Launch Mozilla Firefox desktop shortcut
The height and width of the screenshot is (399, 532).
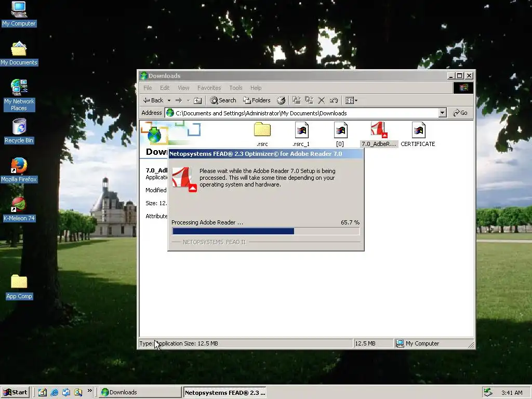[19, 170]
